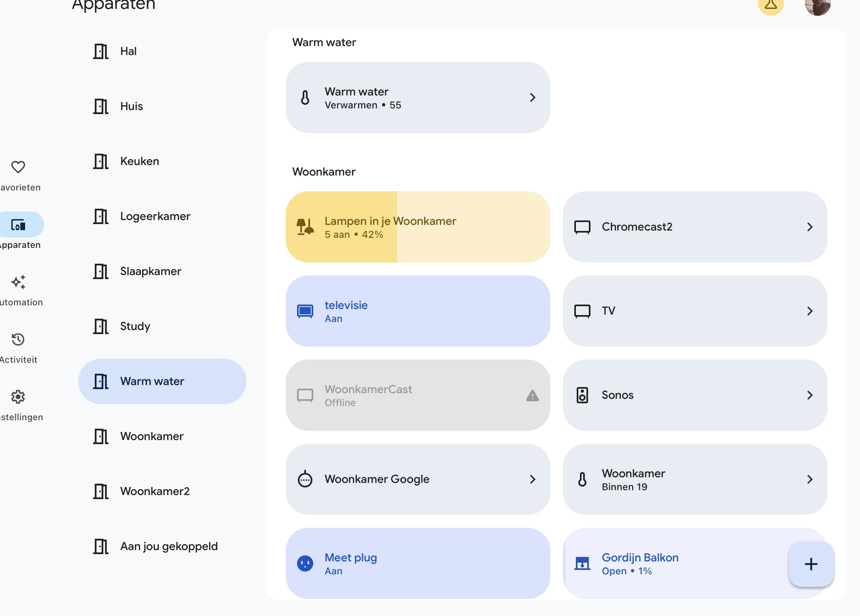Click the plug icon on Meet plug
This screenshot has width=860, height=616.
(305, 563)
